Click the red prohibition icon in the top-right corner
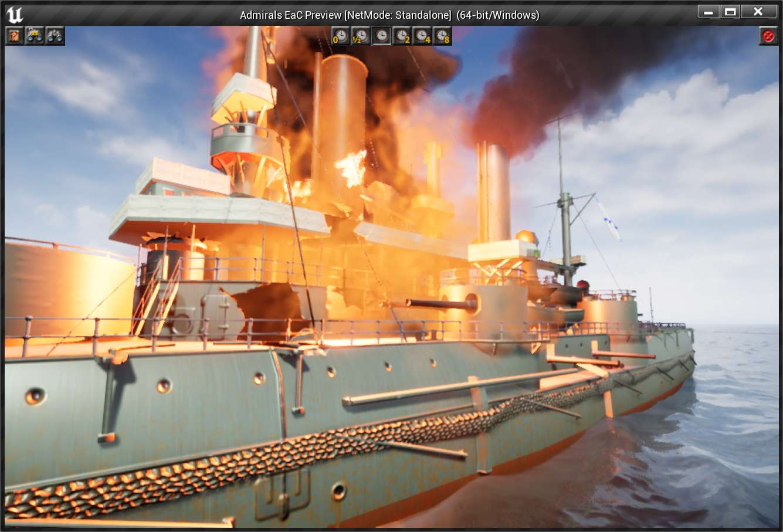This screenshot has height=532, width=783. (x=768, y=36)
